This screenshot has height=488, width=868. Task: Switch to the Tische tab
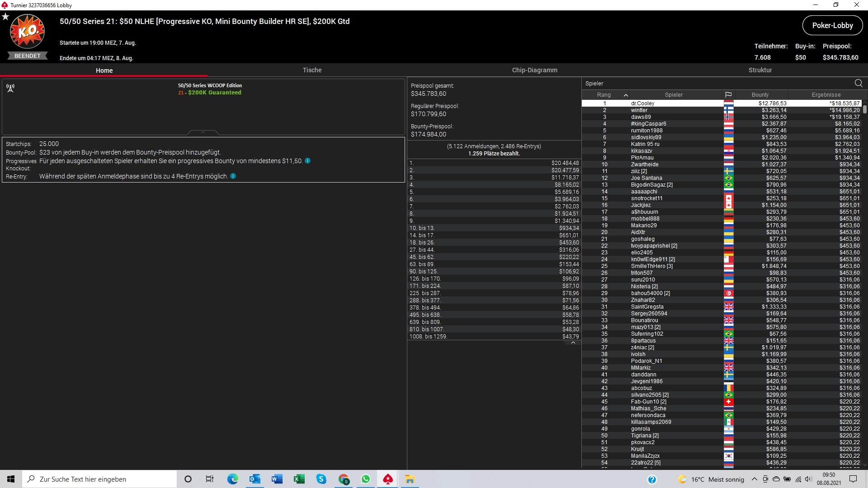(x=312, y=70)
